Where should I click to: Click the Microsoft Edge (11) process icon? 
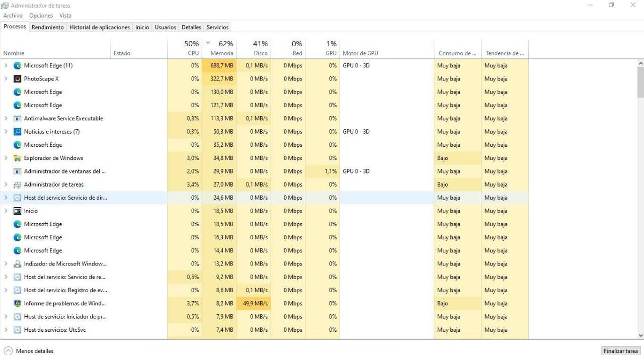(x=17, y=66)
